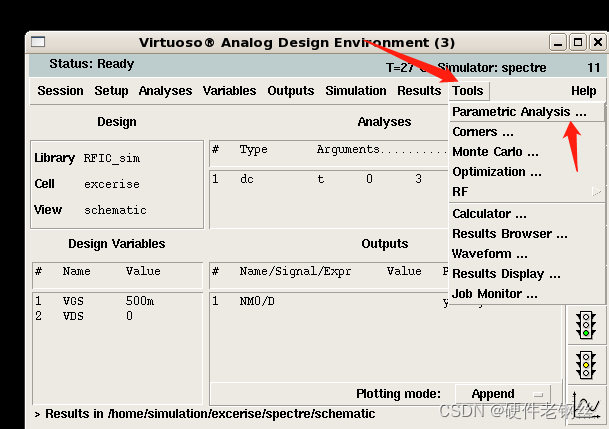609x429 pixels.
Task: Click the plot outputs waveform icon
Action: point(586,406)
